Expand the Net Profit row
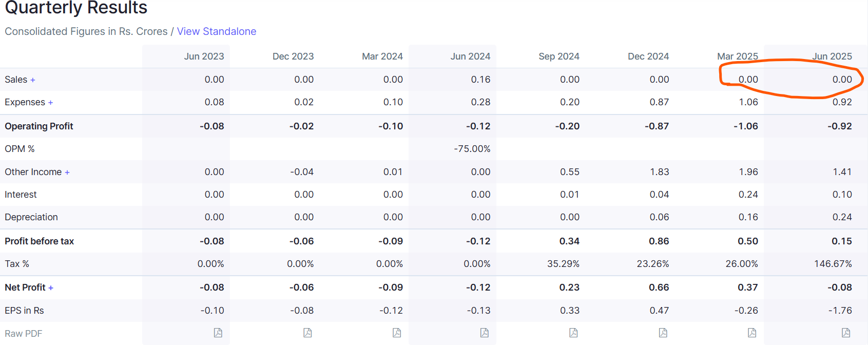 coord(51,288)
